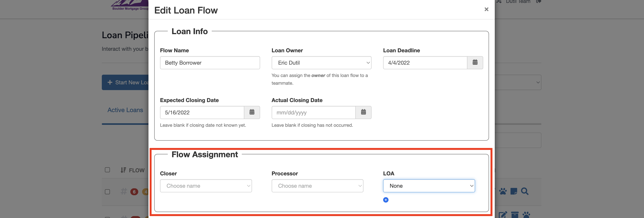The image size is (644, 218).
Task: Click the sticky note icon in loan row
Action: tap(513, 191)
